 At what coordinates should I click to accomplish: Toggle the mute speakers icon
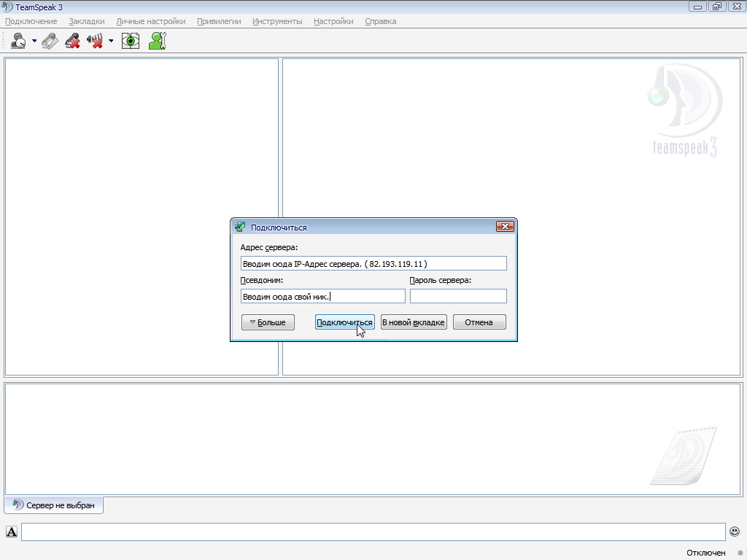(96, 41)
